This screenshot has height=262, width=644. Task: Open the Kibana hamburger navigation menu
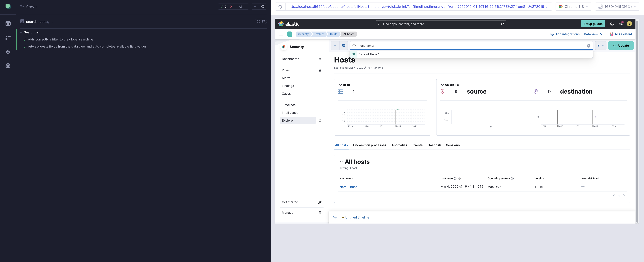(x=281, y=34)
